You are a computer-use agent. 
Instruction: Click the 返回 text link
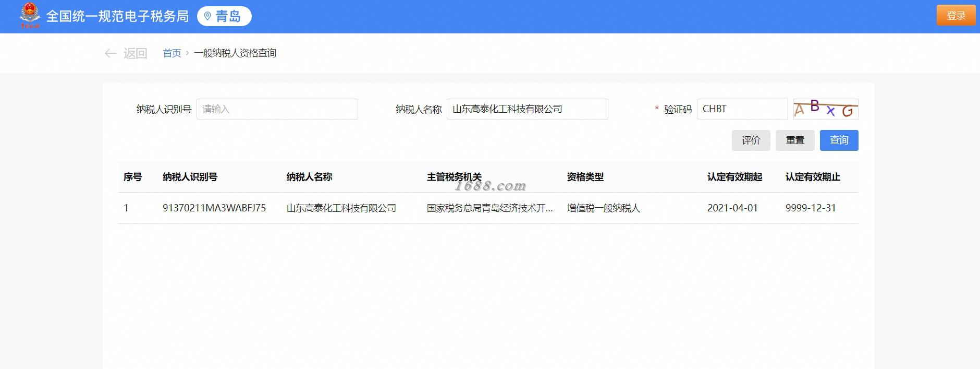tap(135, 53)
